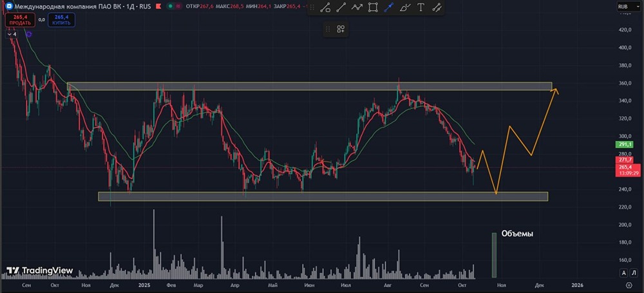The height and width of the screenshot is (293, 644).
Task: Open the add-widget icon in small floating panel
Action: tap(341, 29)
